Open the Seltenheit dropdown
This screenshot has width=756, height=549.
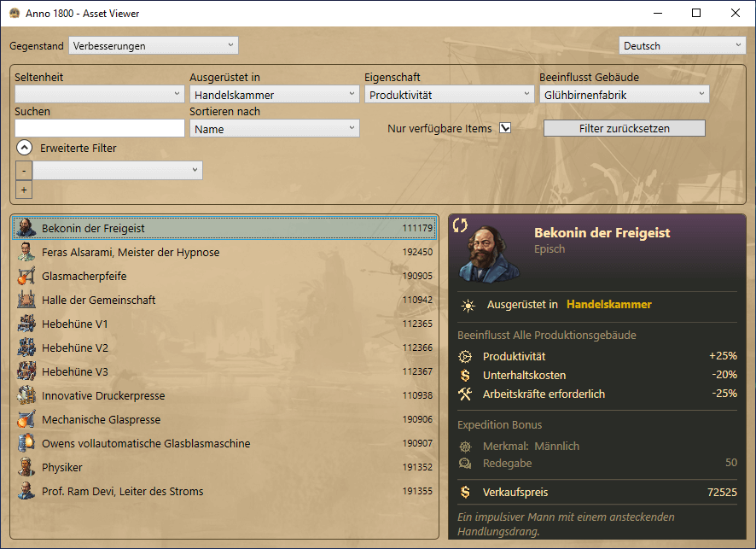coord(100,95)
